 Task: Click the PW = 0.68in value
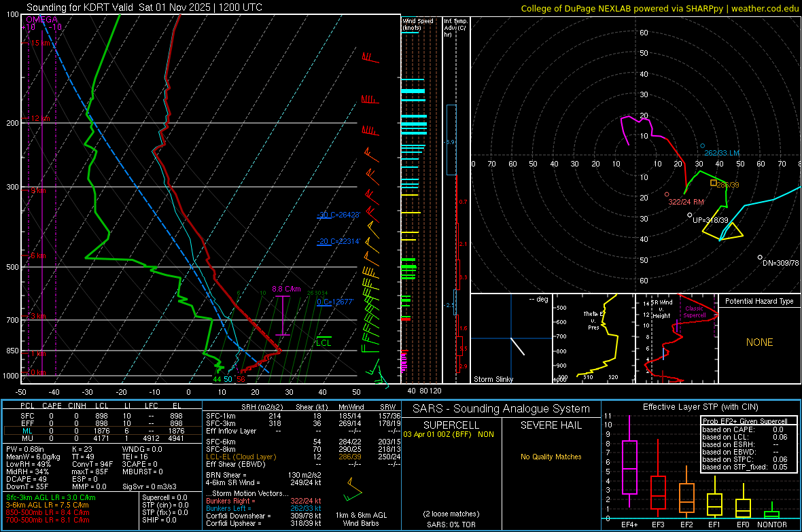25,449
